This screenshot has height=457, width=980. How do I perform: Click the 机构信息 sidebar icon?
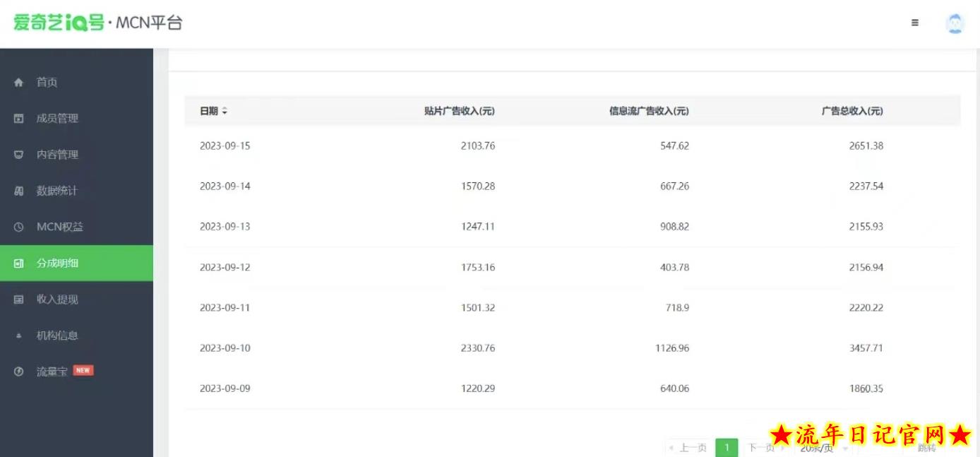tap(19, 336)
